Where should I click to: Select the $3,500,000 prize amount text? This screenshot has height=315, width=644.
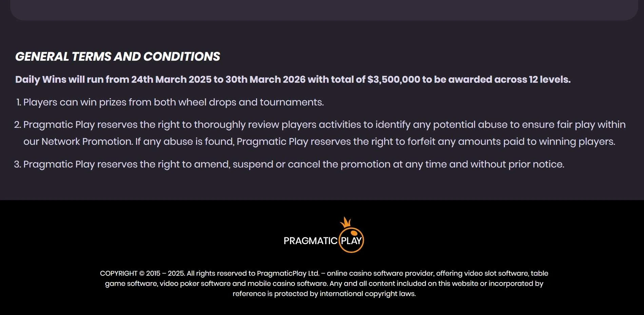pos(393,79)
